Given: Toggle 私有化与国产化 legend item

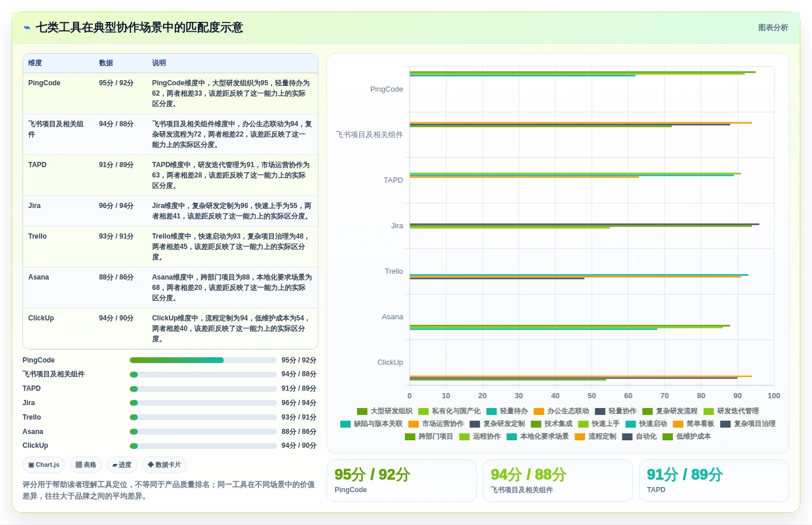Looking at the screenshot, I should coord(449,411).
